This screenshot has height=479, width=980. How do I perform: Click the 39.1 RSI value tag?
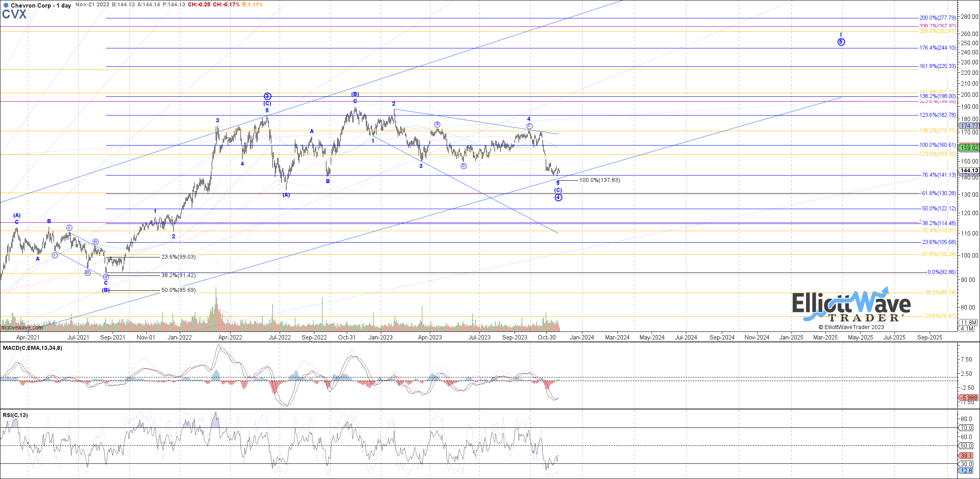coord(966,456)
